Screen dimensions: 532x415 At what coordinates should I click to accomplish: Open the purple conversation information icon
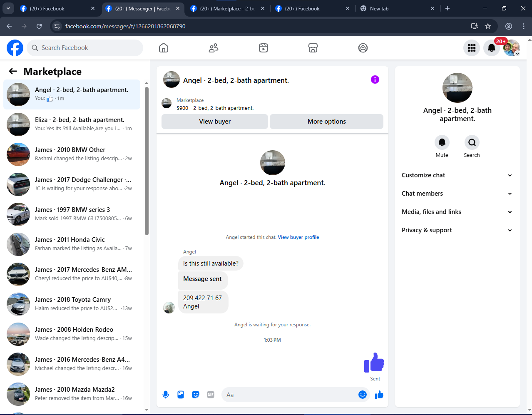375,80
